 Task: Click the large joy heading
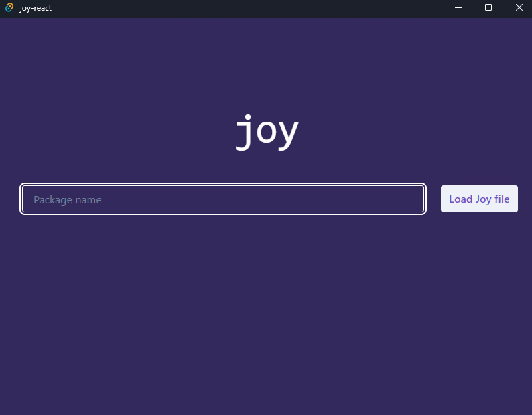[x=266, y=132]
